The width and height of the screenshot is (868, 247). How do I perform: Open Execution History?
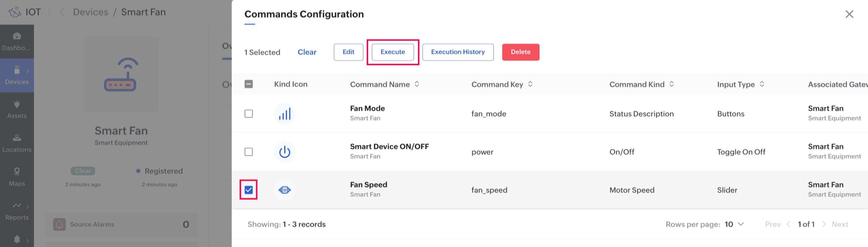coord(458,52)
